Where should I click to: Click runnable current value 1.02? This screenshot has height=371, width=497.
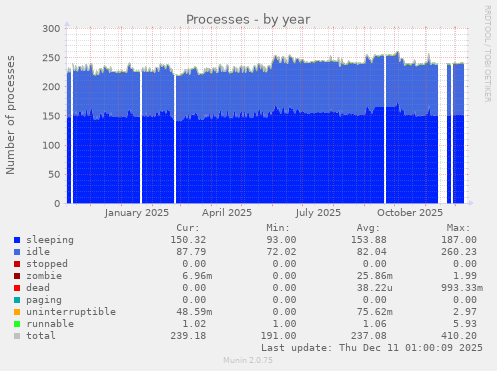pyautogui.click(x=194, y=324)
